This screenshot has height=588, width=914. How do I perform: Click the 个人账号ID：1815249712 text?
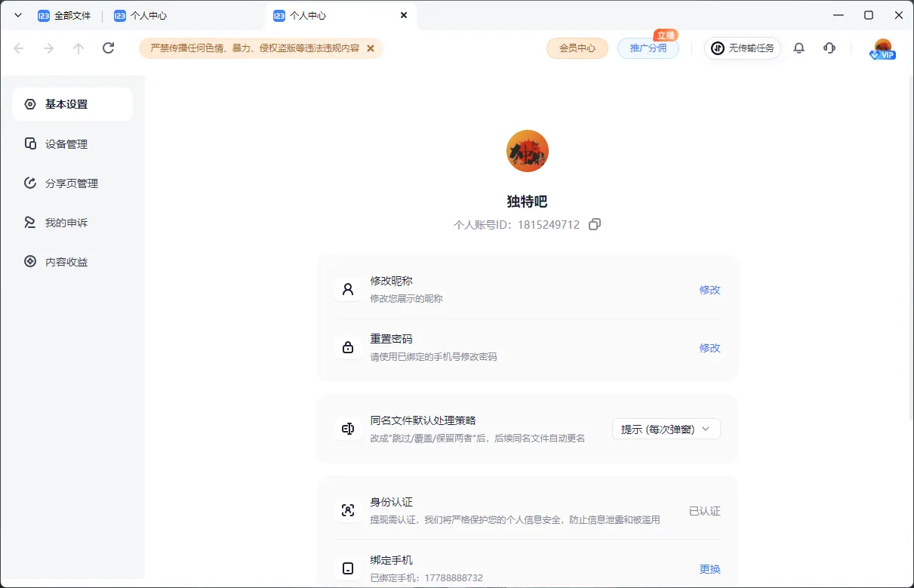point(516,224)
